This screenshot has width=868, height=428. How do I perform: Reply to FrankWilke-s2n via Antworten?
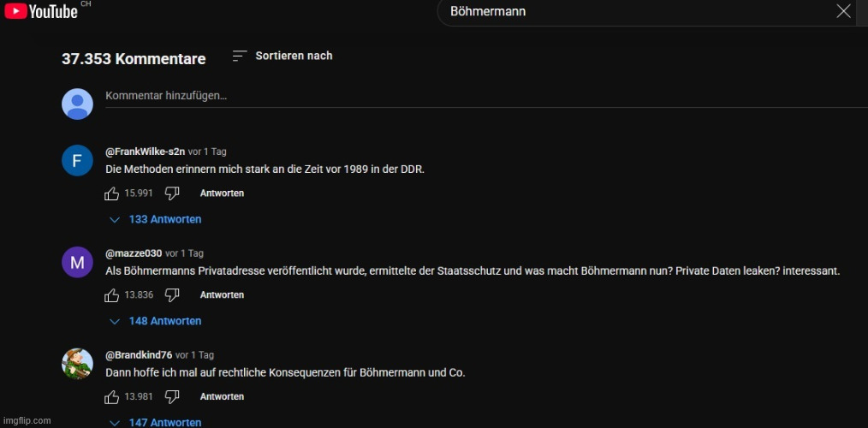222,193
